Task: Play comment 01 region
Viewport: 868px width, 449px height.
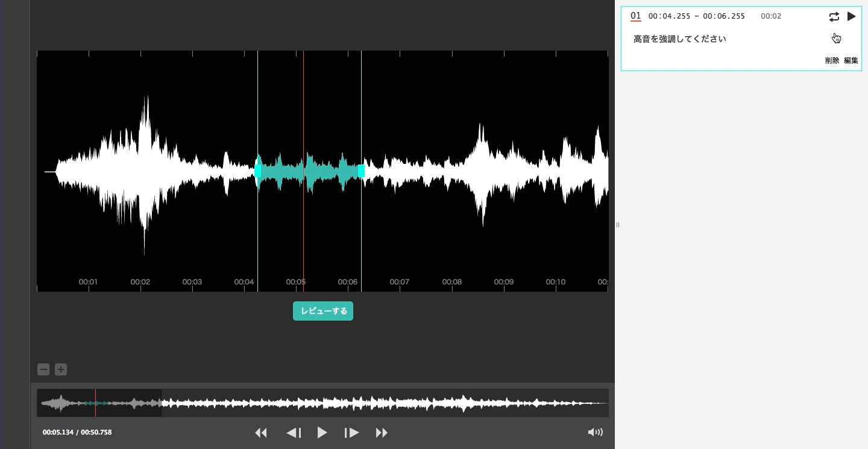Action: (851, 16)
